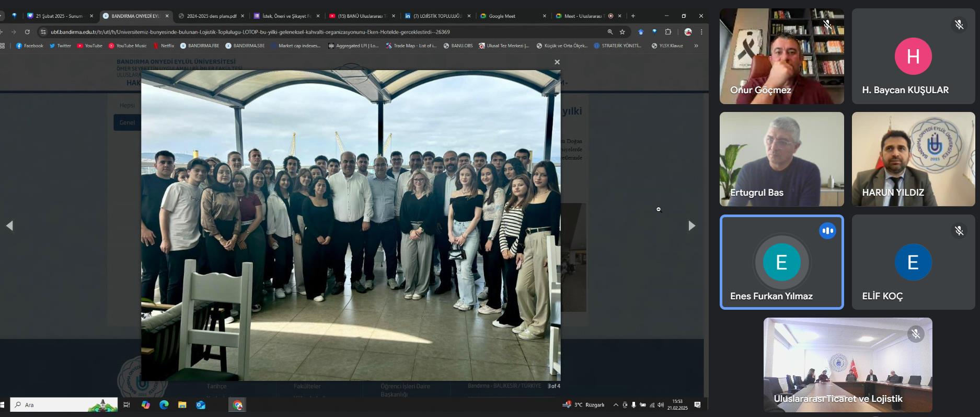Open the taskbar clock showing 15:53
The height and width of the screenshot is (417, 980).
click(x=677, y=405)
